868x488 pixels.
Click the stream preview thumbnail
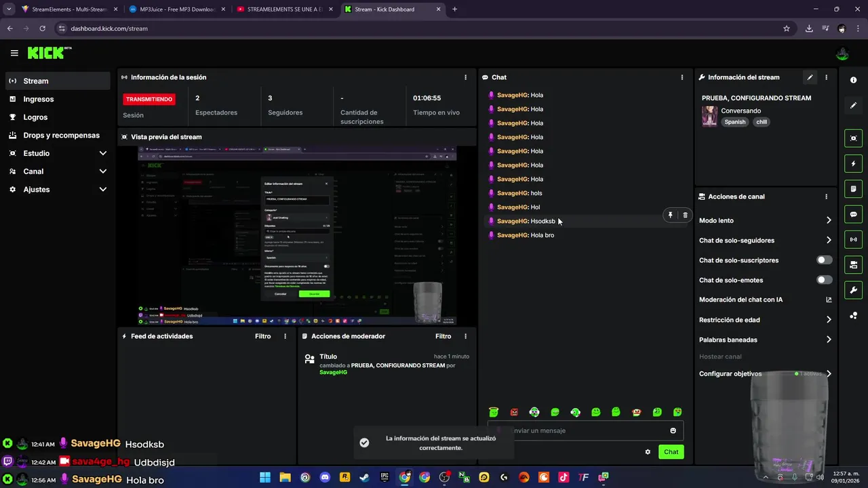pos(296,235)
